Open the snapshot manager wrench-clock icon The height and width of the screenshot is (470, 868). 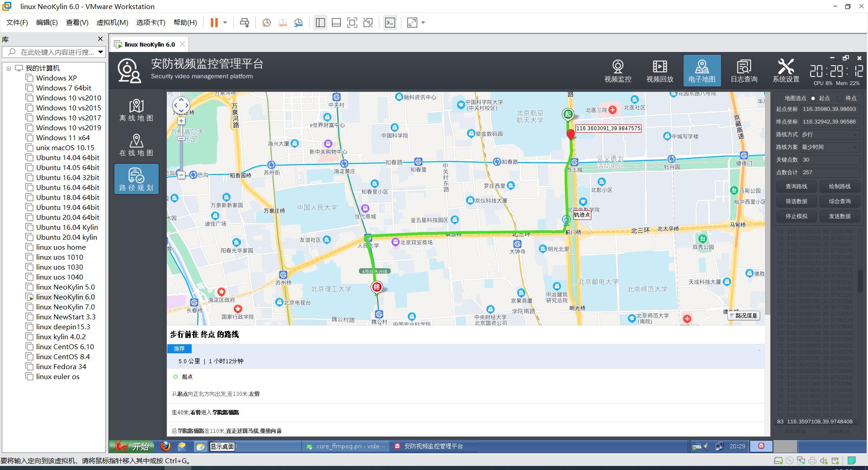click(x=298, y=23)
